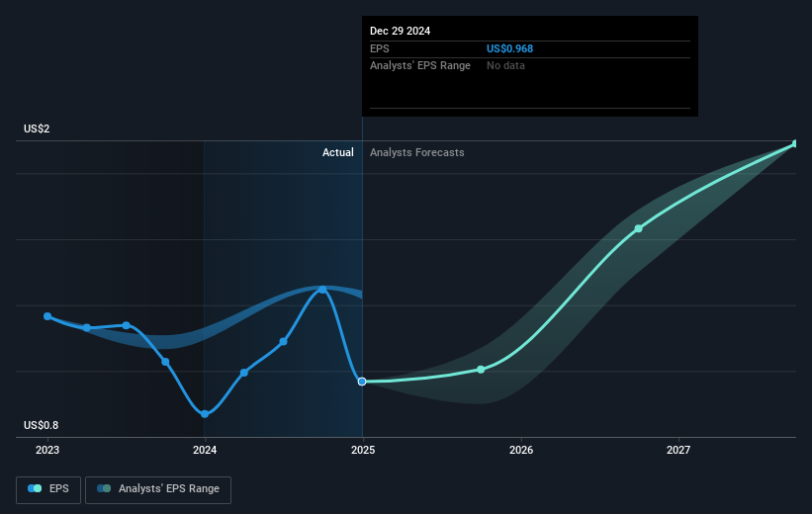
Task: Click the Analysts' EPS Range tooltip row label
Action: (420, 66)
